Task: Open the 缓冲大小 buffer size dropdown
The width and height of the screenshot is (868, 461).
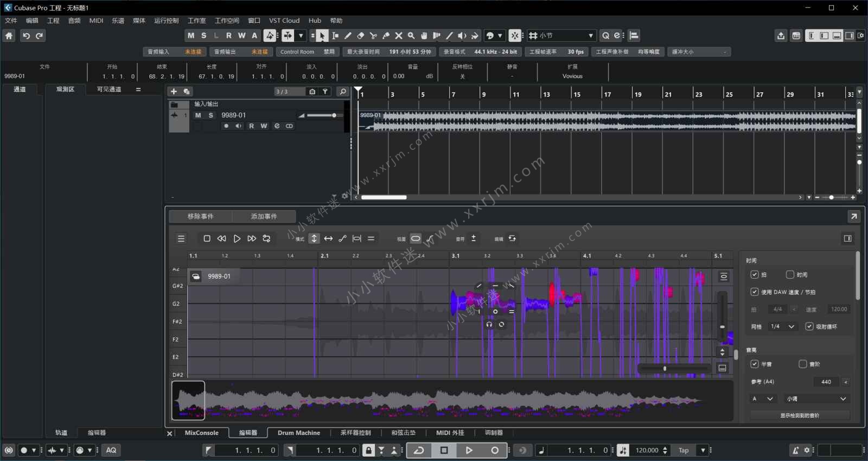Action: tap(699, 52)
